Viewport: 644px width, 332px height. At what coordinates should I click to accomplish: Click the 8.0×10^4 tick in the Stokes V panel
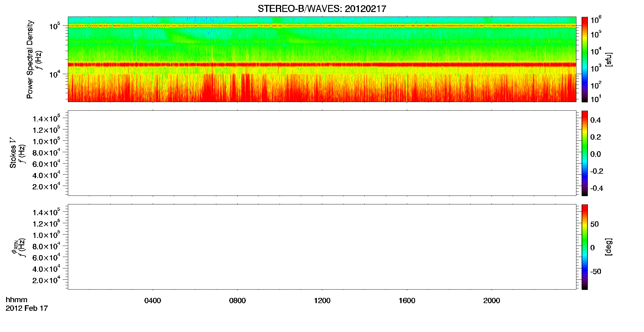point(46,152)
